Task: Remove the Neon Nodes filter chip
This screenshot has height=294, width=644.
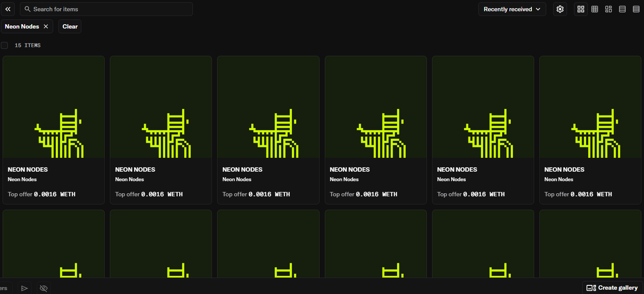Action: pyautogui.click(x=46, y=26)
